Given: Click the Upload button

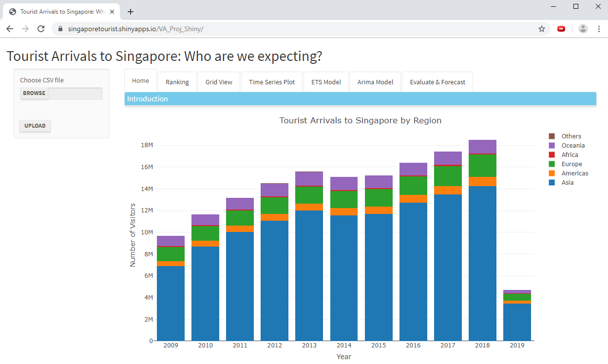Looking at the screenshot, I should [x=35, y=126].
